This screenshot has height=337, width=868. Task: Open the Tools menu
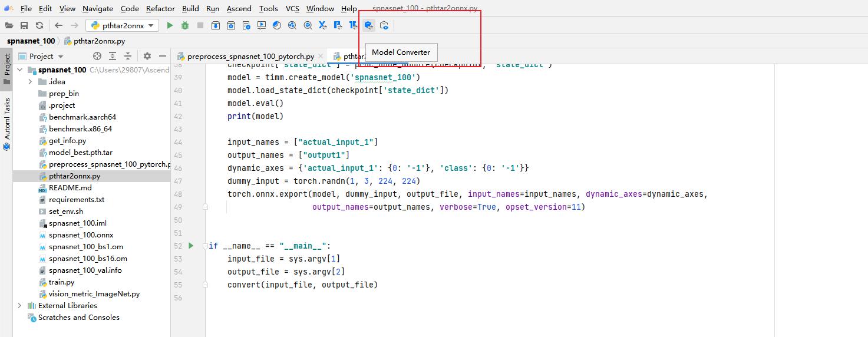(268, 8)
